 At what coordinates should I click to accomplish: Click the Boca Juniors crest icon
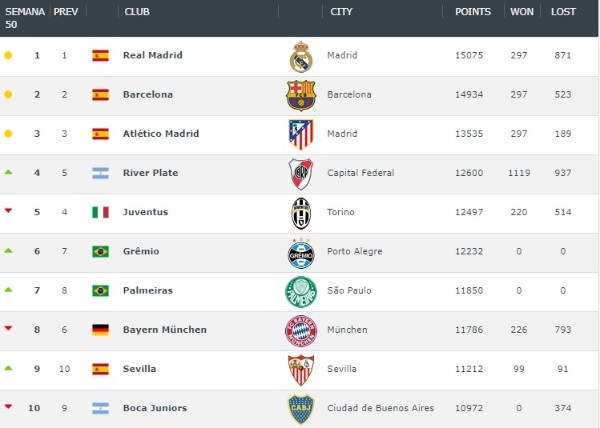301,408
